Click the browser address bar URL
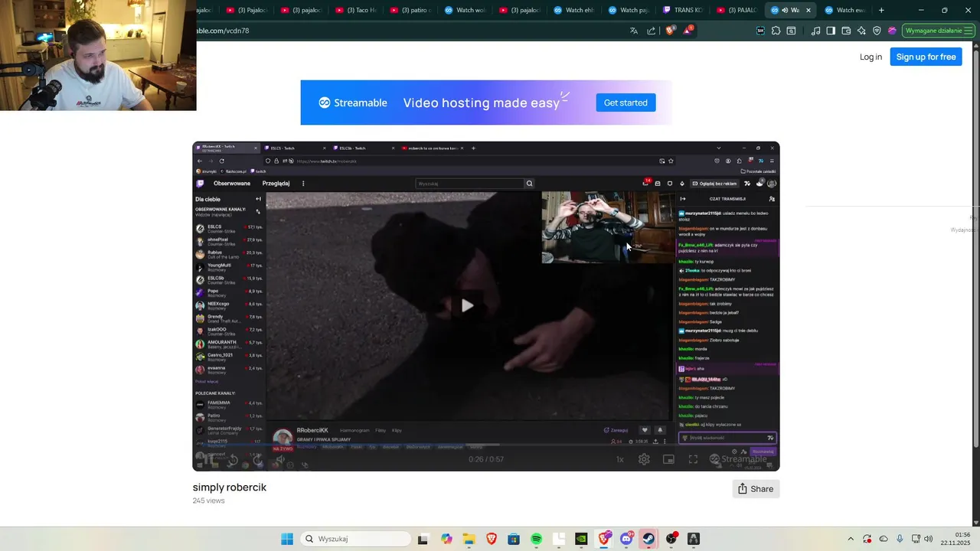980x551 pixels. 222,31
